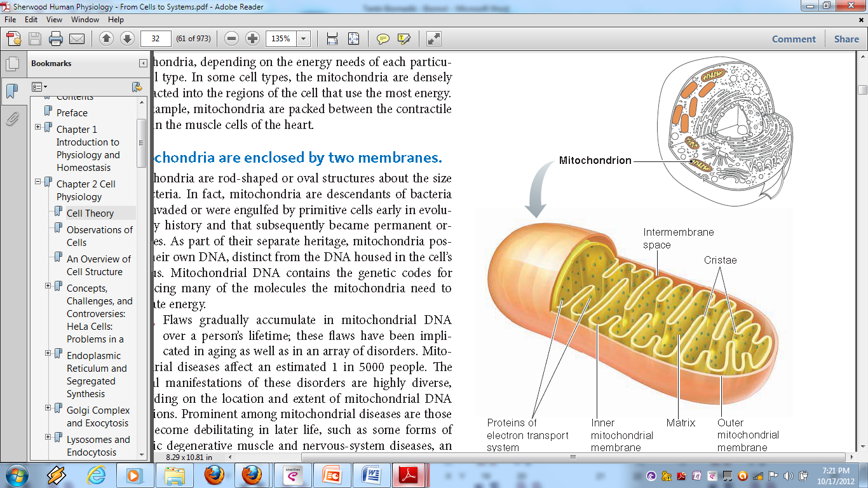Screen dimensions: 868x488
Task: Click the volume speaker tray icon
Action: (789, 475)
